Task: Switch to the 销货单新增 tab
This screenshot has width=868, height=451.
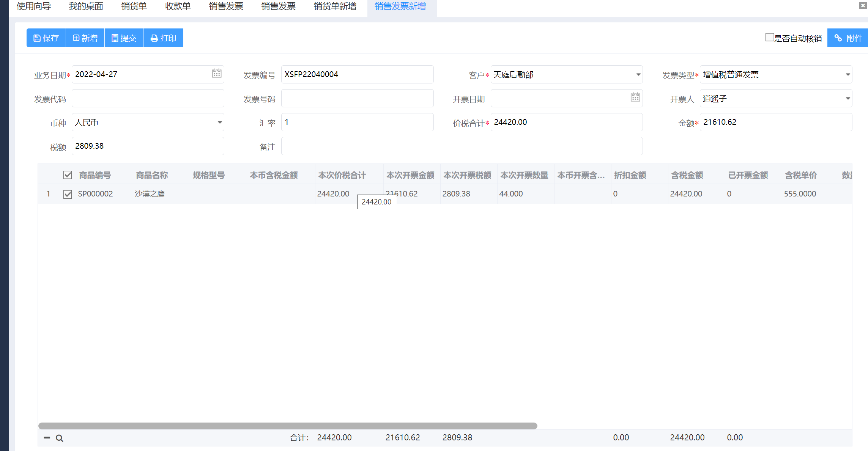Action: click(x=335, y=6)
